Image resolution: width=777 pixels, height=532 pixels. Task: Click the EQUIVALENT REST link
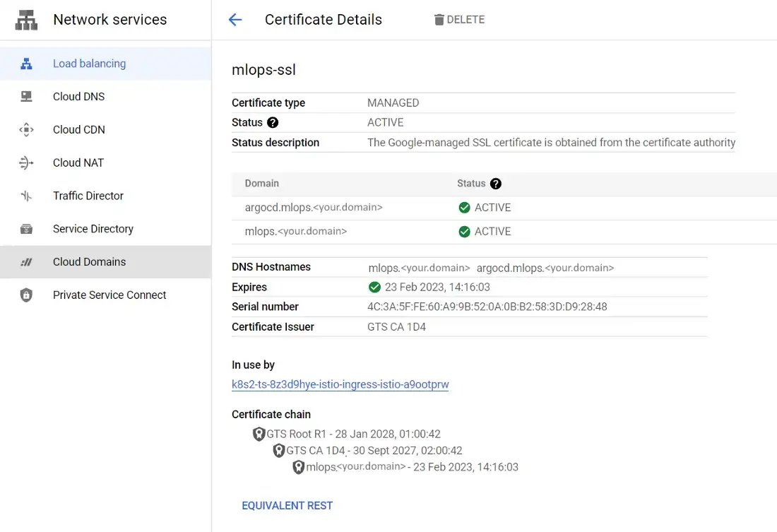click(x=287, y=506)
